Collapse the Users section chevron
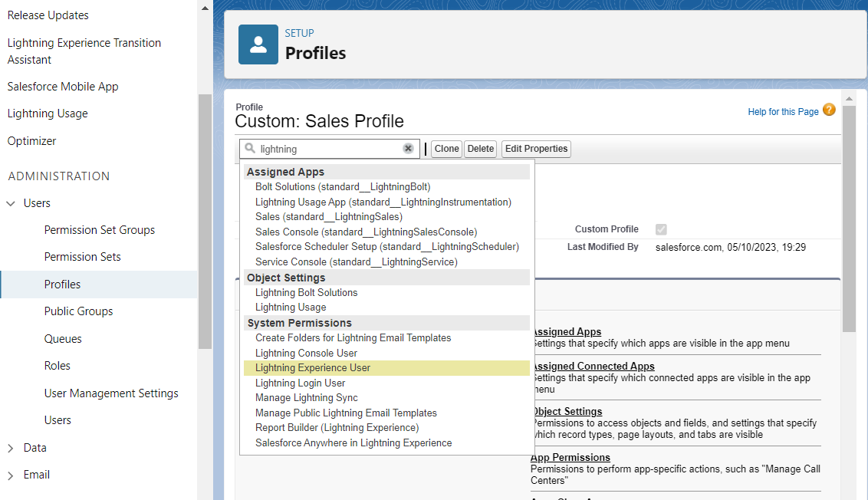Image resolution: width=868 pixels, height=500 pixels. click(x=11, y=203)
